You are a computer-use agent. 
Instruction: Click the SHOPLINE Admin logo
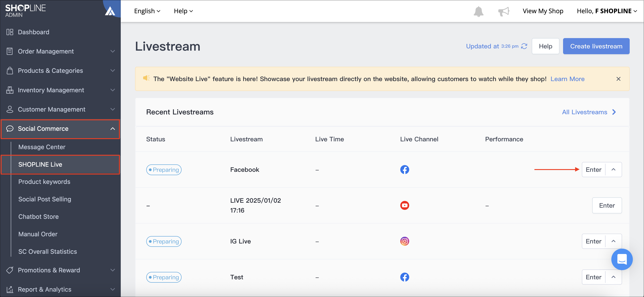pyautogui.click(x=25, y=11)
